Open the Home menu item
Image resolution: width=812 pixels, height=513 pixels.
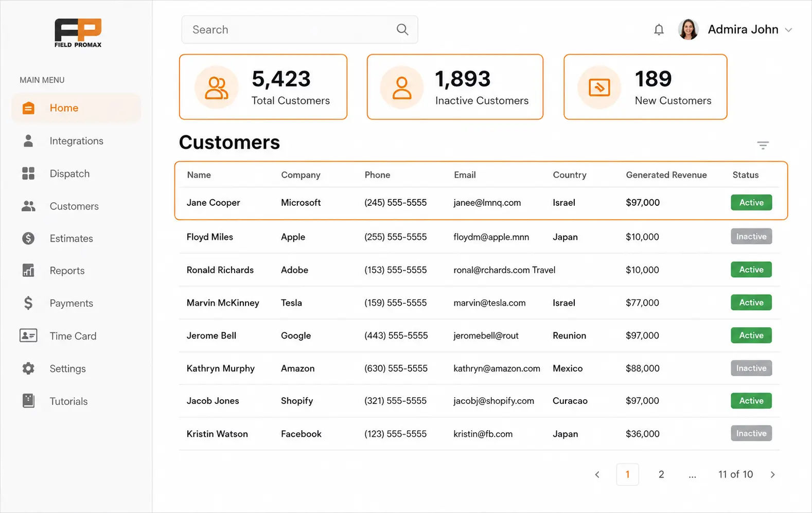(76, 108)
